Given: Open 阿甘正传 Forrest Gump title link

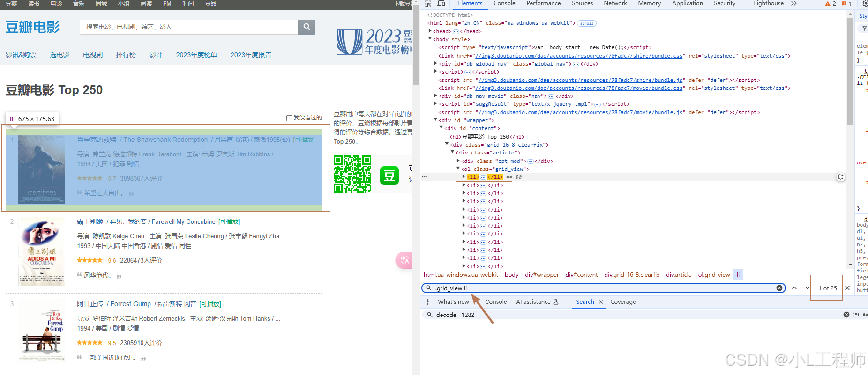Looking at the screenshot, I should pyautogui.click(x=136, y=304).
